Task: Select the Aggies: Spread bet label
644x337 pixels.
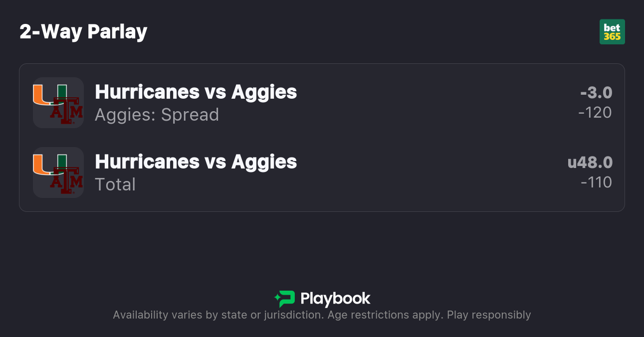Action: pyautogui.click(x=157, y=115)
